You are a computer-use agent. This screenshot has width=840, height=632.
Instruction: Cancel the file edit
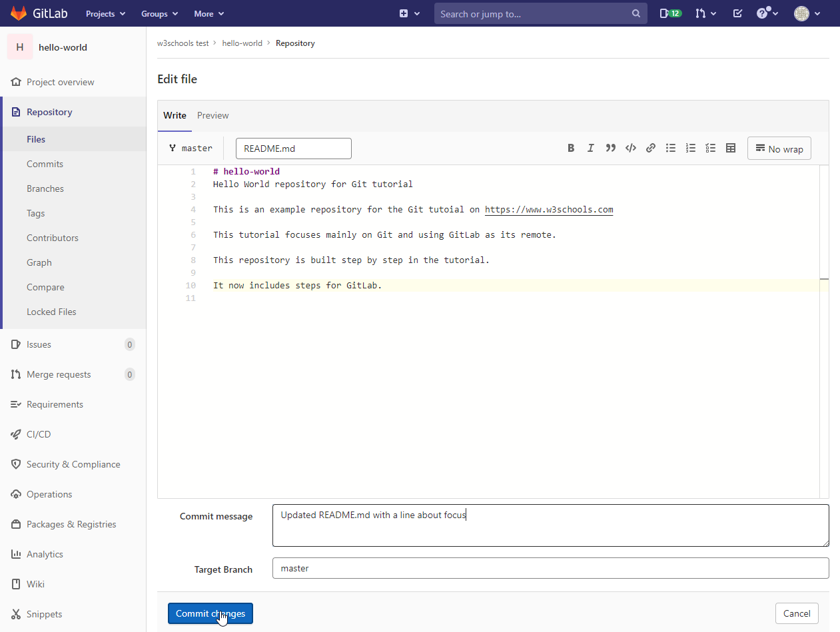coord(797,613)
